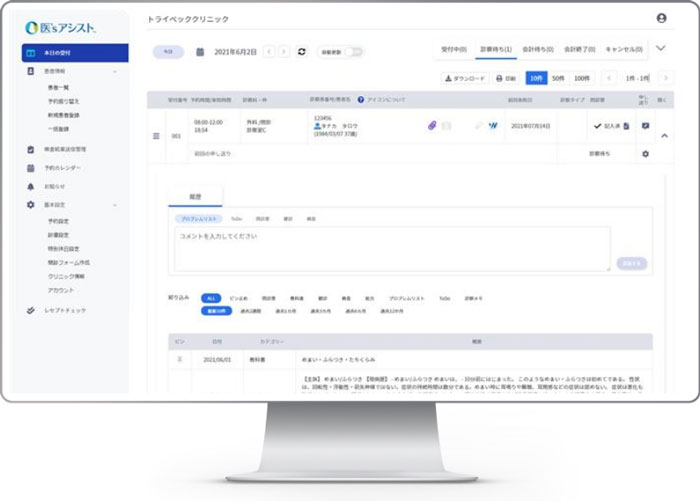Go to next day with right arrow
Screen dimensions: 700x501
point(284,51)
